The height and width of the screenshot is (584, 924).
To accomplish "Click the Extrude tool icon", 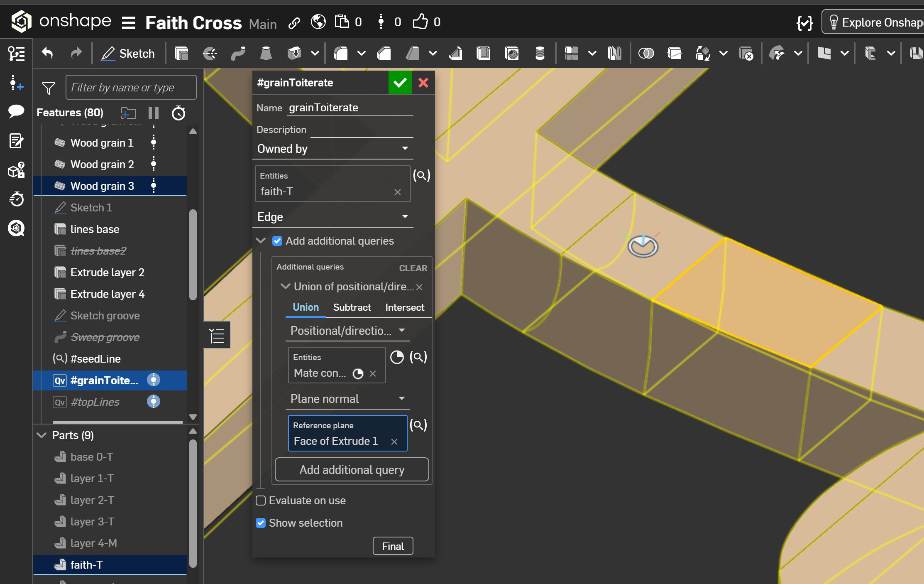I will (181, 54).
